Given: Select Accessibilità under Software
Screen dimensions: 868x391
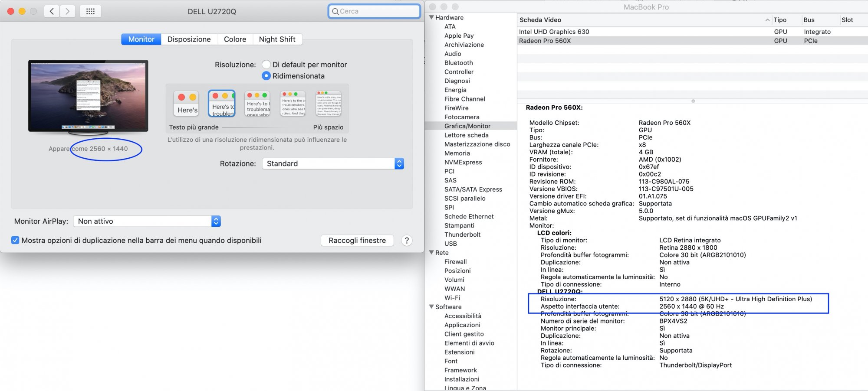Looking at the screenshot, I should pyautogui.click(x=463, y=316).
